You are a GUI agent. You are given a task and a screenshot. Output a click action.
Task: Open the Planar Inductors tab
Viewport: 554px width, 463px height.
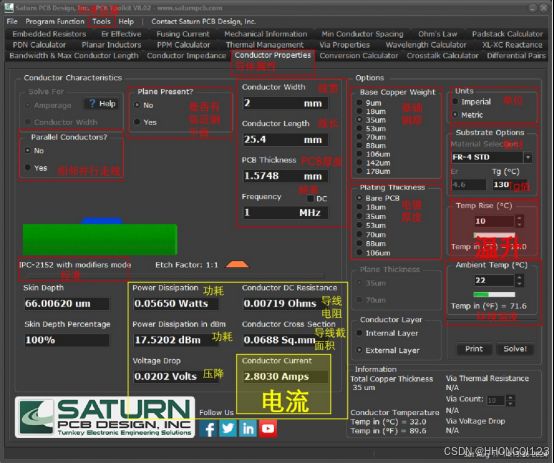[111, 45]
